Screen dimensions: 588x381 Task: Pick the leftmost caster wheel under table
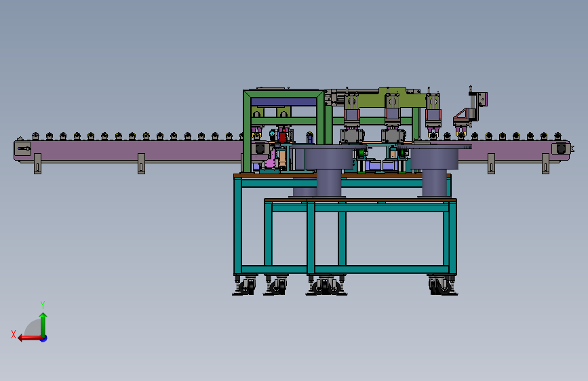pyautogui.click(x=246, y=287)
